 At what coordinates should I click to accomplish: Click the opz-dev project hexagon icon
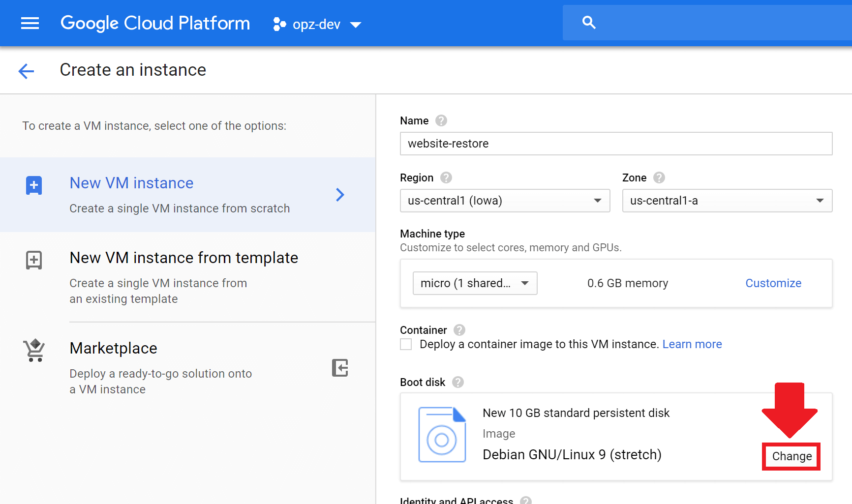[279, 24]
